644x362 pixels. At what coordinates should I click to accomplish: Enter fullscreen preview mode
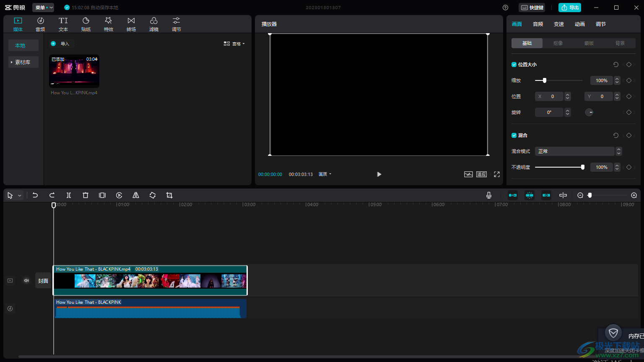tap(497, 174)
